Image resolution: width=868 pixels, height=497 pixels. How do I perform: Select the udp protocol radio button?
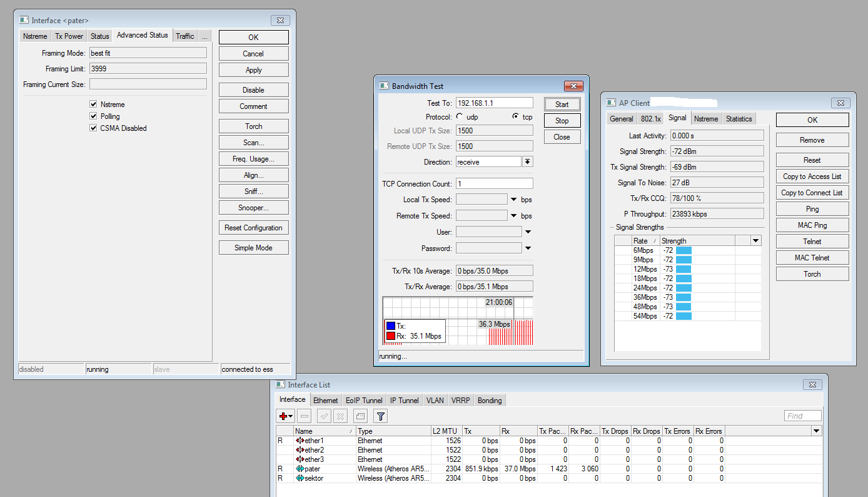tap(460, 116)
